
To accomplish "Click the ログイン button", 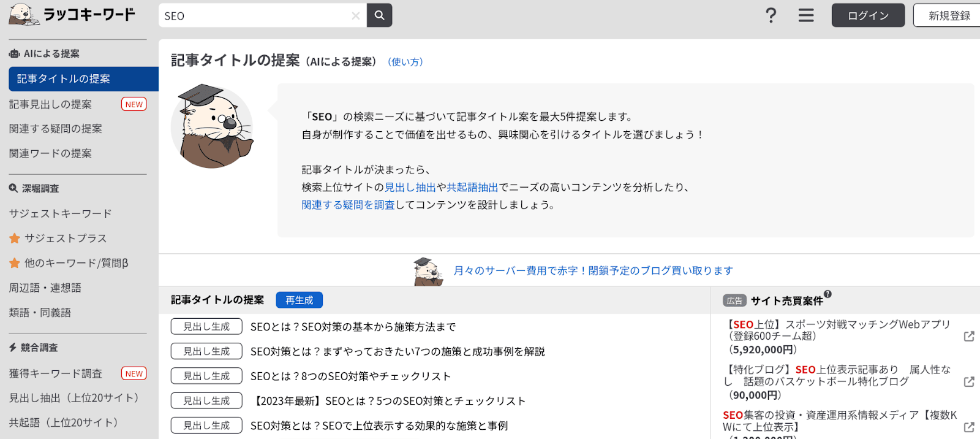I will [x=868, y=15].
